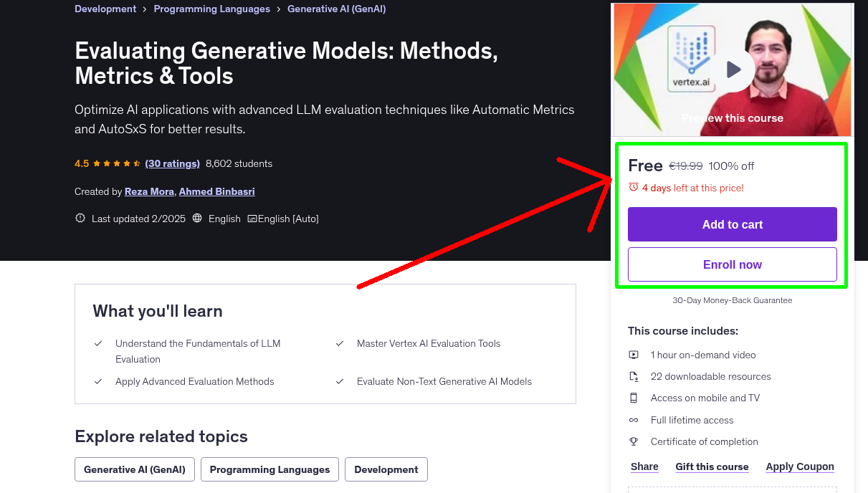Screen dimensions: 868x493
Task: Click the closed captions icon
Action: pyautogui.click(x=252, y=219)
